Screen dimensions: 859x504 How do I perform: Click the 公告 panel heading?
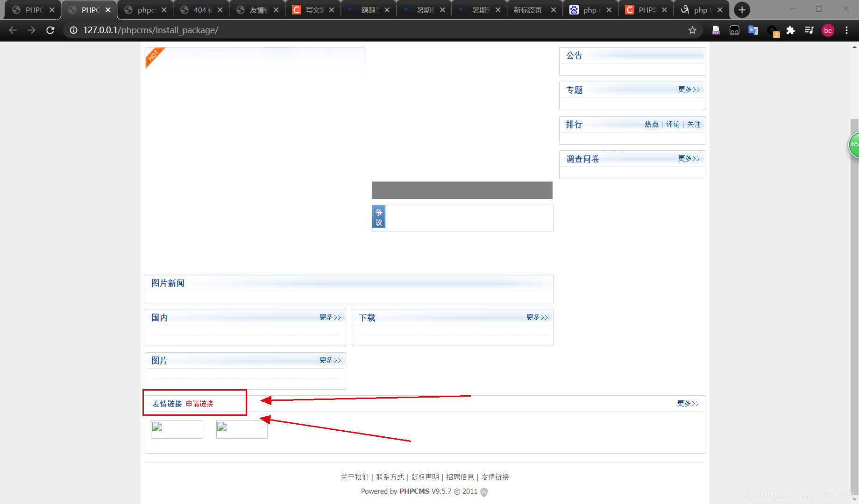pyautogui.click(x=574, y=56)
